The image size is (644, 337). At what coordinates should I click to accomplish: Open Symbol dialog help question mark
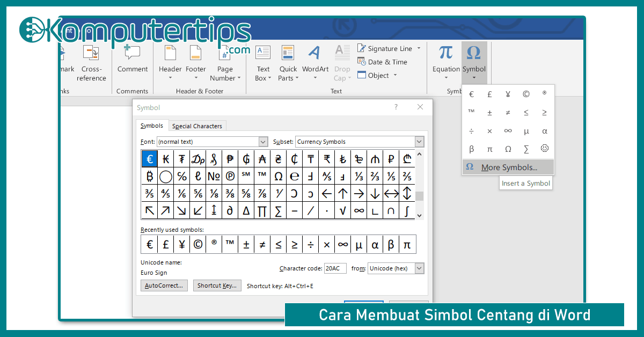point(396,107)
